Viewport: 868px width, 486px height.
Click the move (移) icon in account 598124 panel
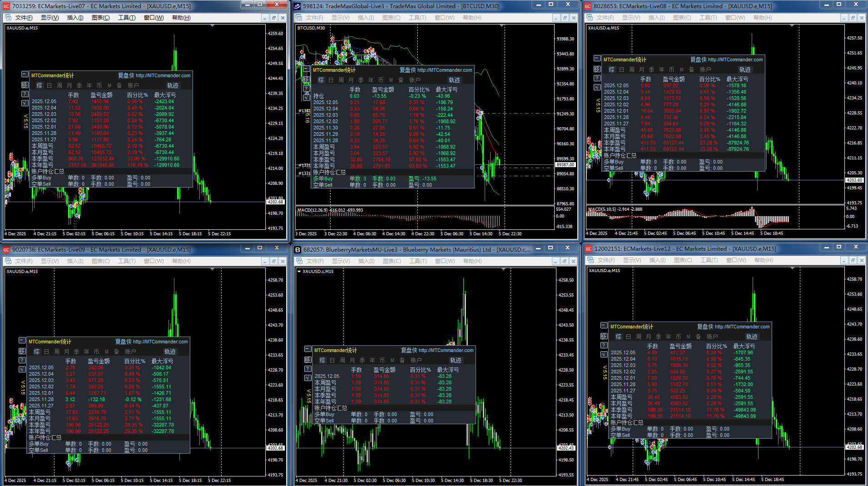[307, 79]
